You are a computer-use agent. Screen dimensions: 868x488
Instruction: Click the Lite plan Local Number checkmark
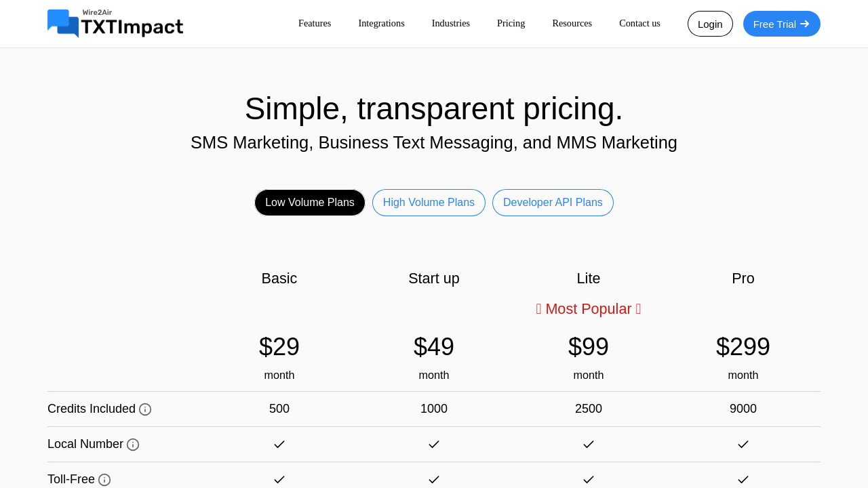[589, 444]
